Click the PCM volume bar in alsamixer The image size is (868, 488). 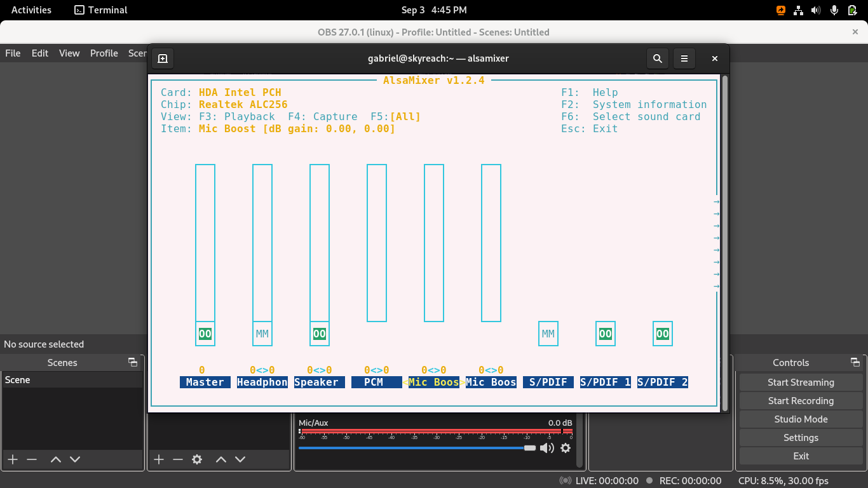point(377,243)
